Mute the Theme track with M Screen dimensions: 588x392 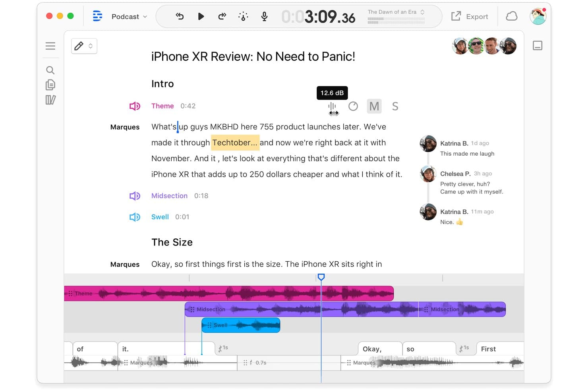click(x=374, y=106)
